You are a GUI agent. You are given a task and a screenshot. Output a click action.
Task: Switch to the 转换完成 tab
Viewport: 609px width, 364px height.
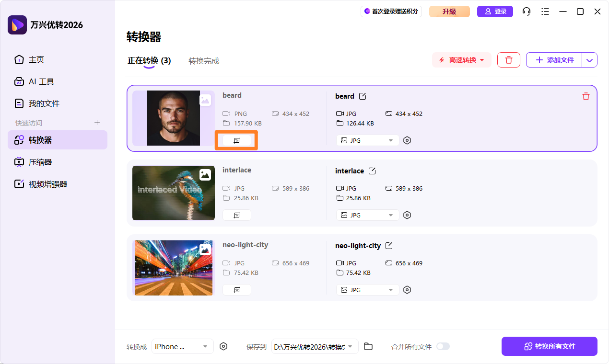tap(204, 61)
